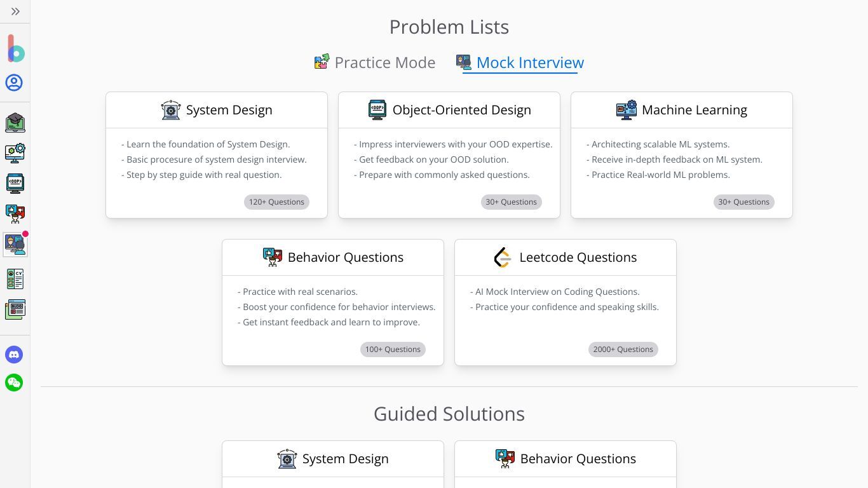Click 'Learn the foundation of System Design.' text
868x488 pixels.
(x=206, y=144)
